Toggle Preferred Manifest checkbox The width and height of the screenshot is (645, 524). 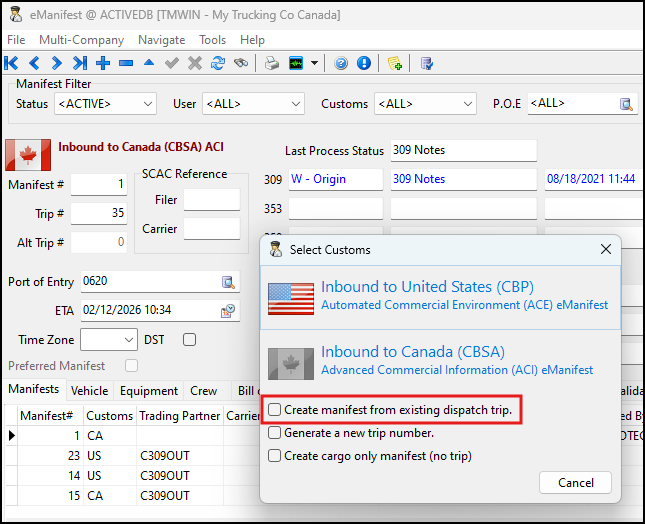(131, 366)
